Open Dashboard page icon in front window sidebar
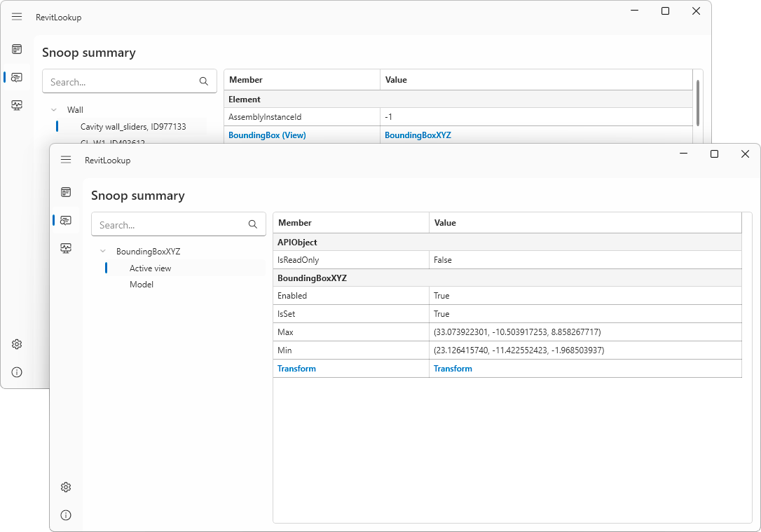The height and width of the screenshot is (532, 761). (66, 191)
